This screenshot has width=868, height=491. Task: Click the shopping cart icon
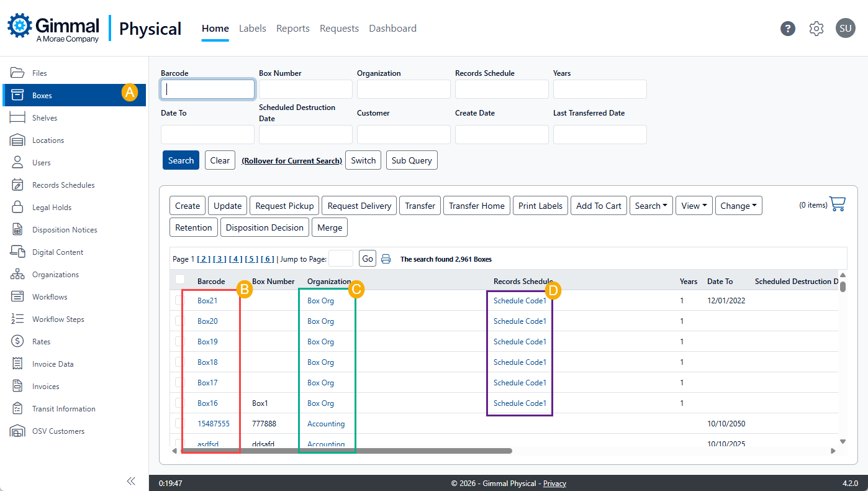837,204
